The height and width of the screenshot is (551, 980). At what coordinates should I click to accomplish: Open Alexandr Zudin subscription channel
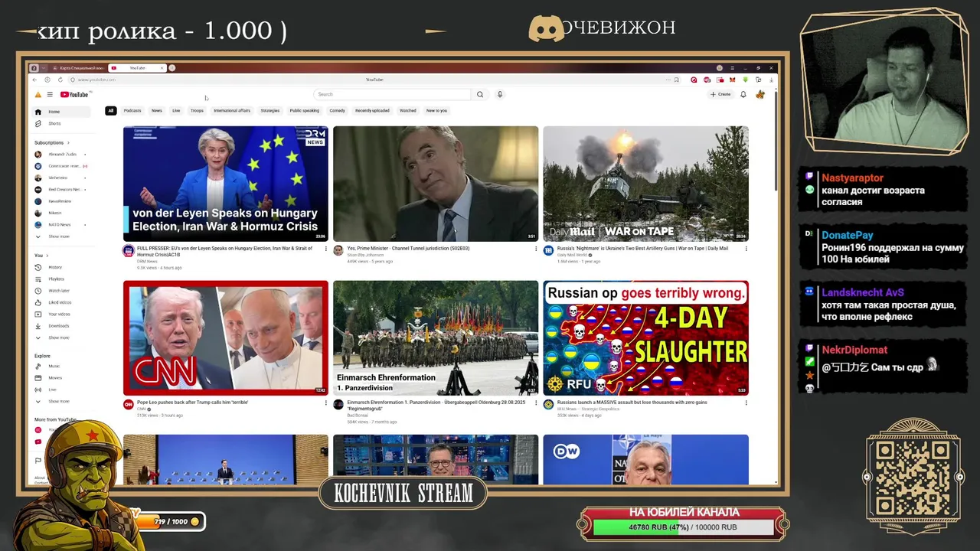click(61, 154)
